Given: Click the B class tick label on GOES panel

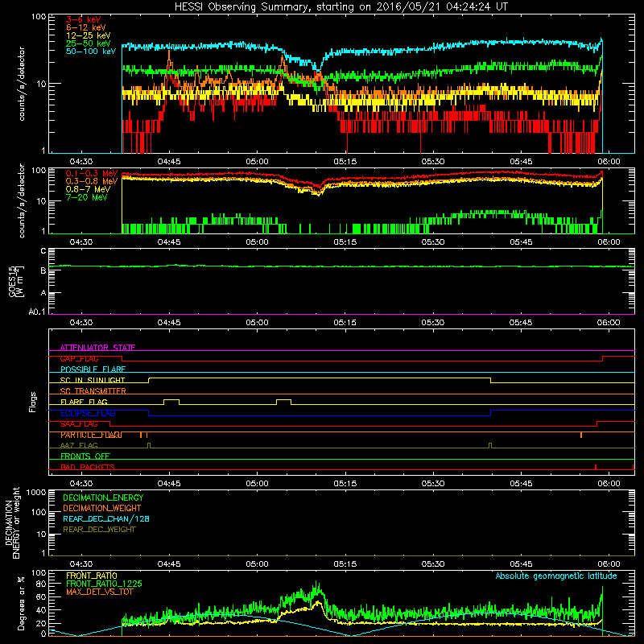Looking at the screenshot, I should [43, 270].
